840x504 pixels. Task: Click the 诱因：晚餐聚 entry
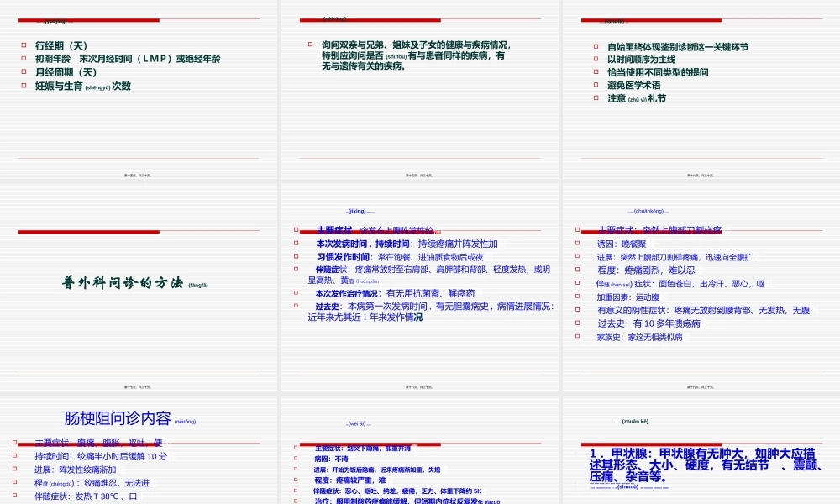click(622, 243)
